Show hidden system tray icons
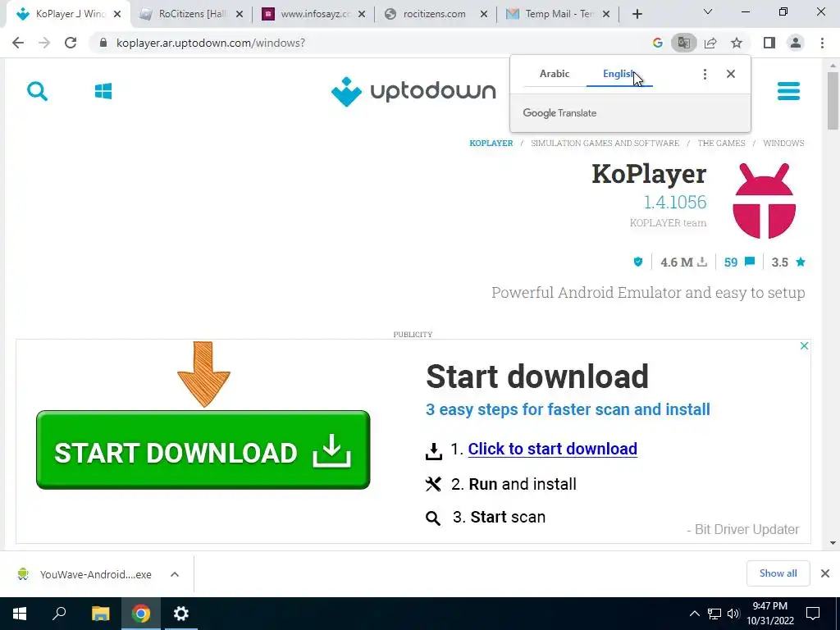This screenshot has width=840, height=630. coord(694,614)
